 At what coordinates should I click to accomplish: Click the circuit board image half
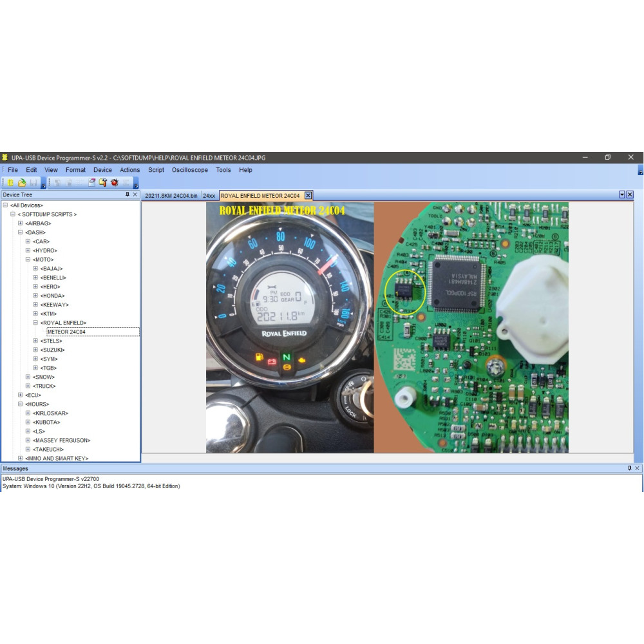pos(471,327)
